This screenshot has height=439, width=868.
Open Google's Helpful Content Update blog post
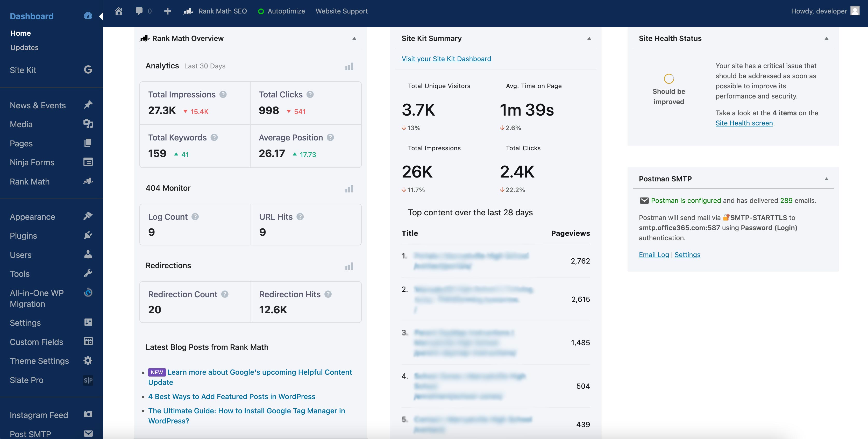(250, 377)
